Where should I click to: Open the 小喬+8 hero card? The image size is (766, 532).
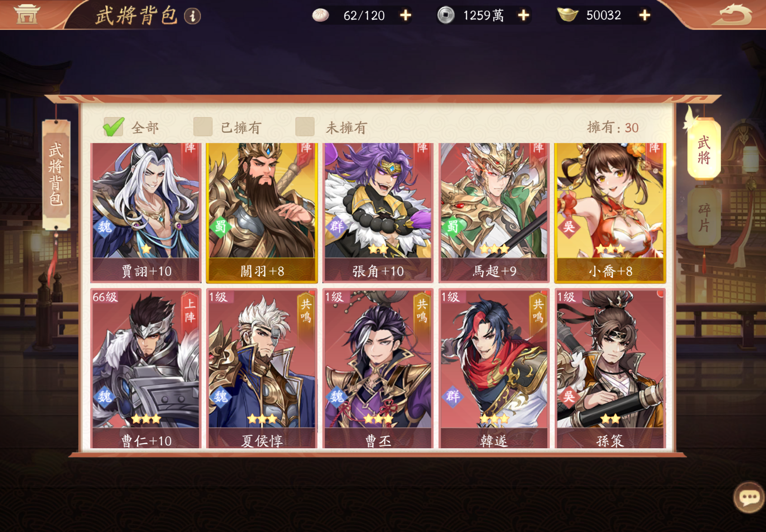coord(610,212)
